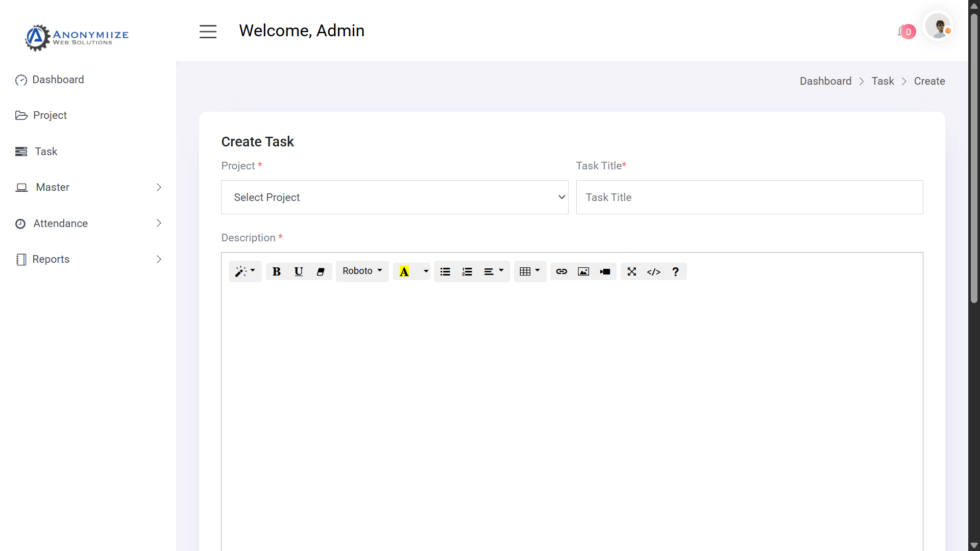Click the insert link icon

point(561,271)
